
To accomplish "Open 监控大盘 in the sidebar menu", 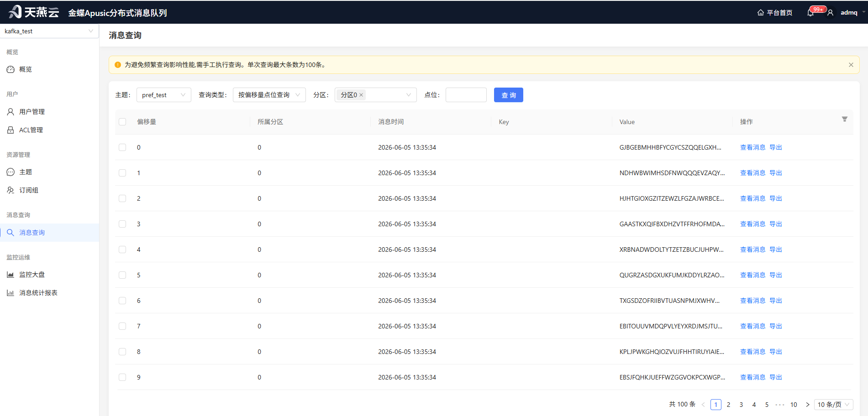I will tap(49, 275).
